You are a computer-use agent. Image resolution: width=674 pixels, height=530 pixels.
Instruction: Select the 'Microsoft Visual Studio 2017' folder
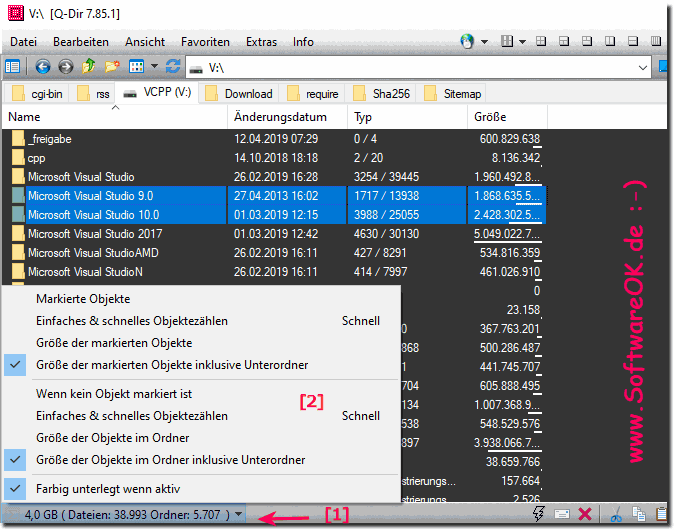pyautogui.click(x=95, y=234)
